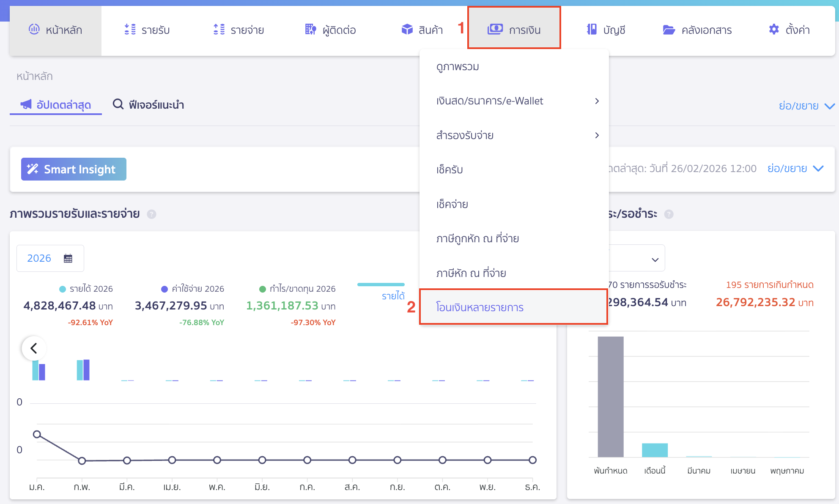Expand สำรองรับจ่าย submenu arrow
Image resolution: width=839 pixels, height=504 pixels.
point(597,135)
